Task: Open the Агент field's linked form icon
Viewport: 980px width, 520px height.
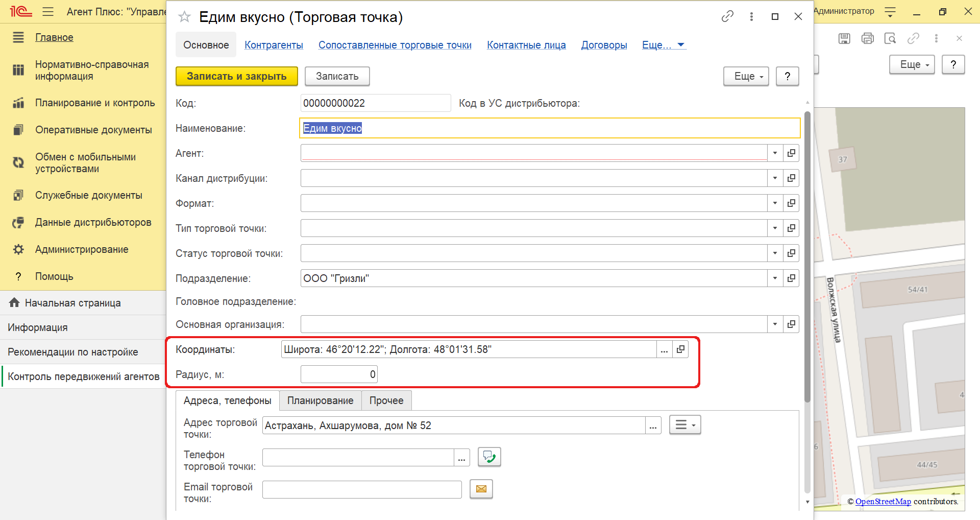Action: [x=791, y=153]
